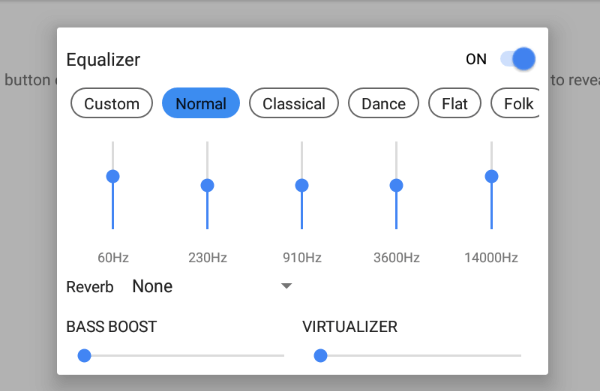
Task: Click the VIRTUALIZER label
Action: click(x=350, y=327)
